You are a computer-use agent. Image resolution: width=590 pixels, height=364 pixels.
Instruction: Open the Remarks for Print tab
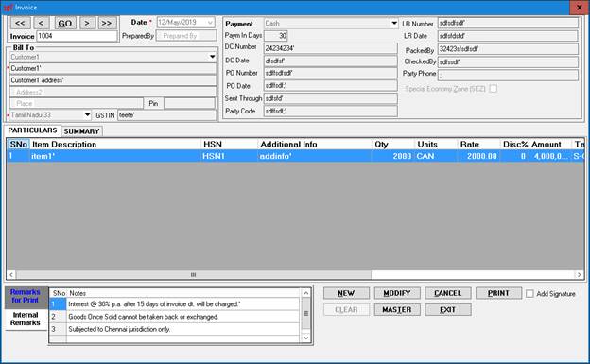(26, 296)
